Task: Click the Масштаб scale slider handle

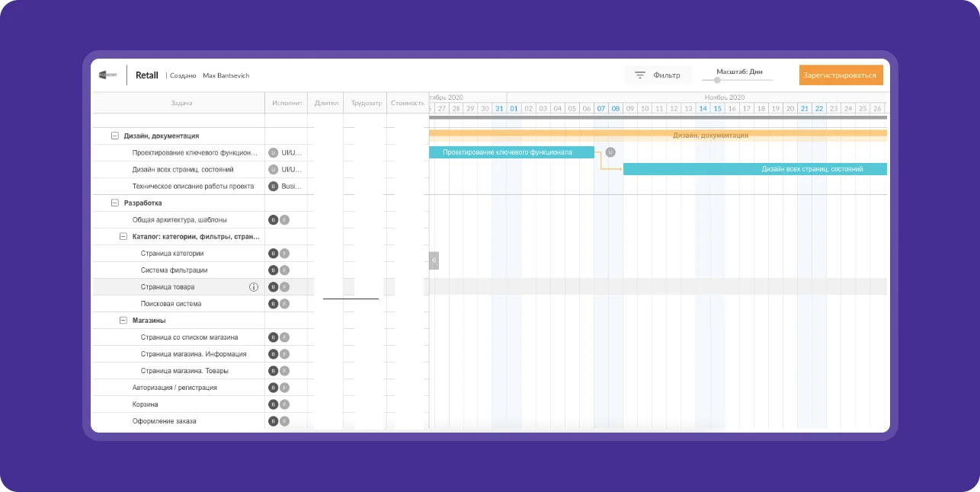Action: [717, 80]
